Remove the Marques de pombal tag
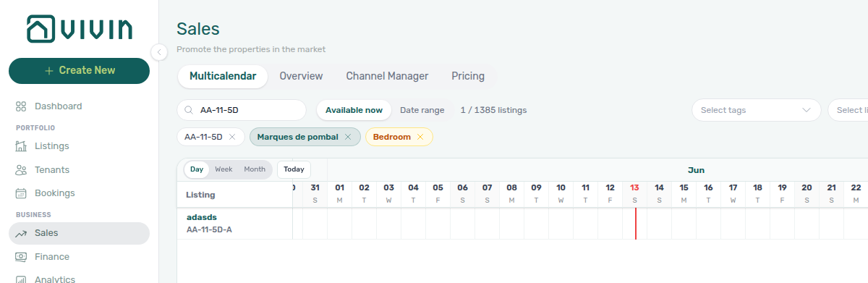Screen dimensions: 868x283 348,137
